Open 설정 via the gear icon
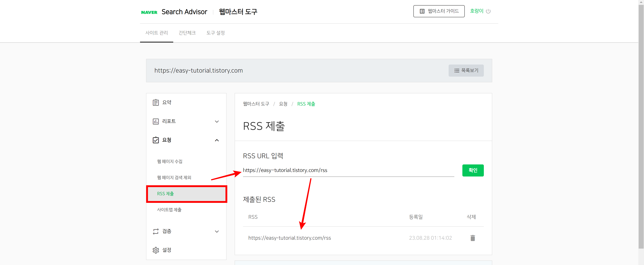The height and width of the screenshot is (265, 644). [155, 250]
